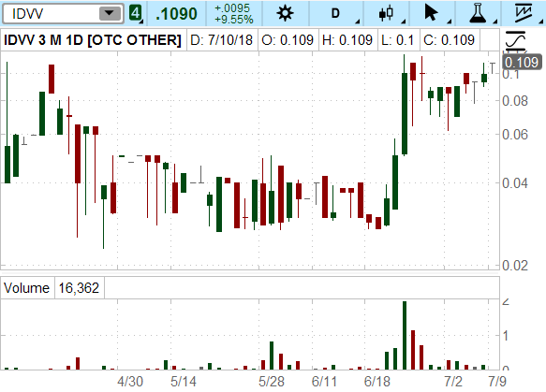Click the 0.04 price axis label
This screenshot has height=392, width=546.
pos(515,182)
